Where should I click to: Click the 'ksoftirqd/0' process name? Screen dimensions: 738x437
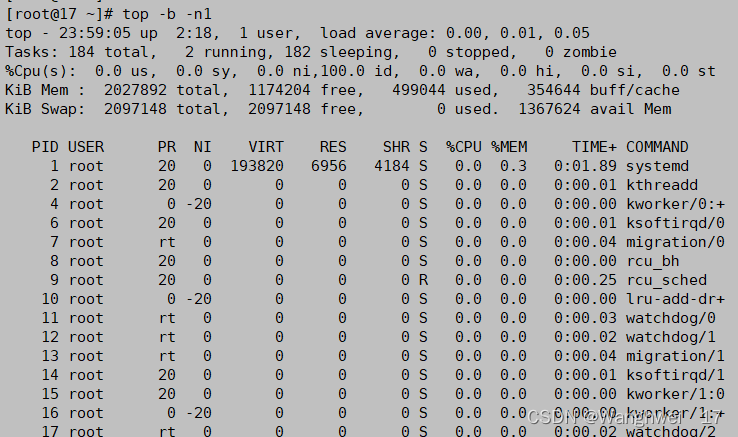(x=675, y=223)
